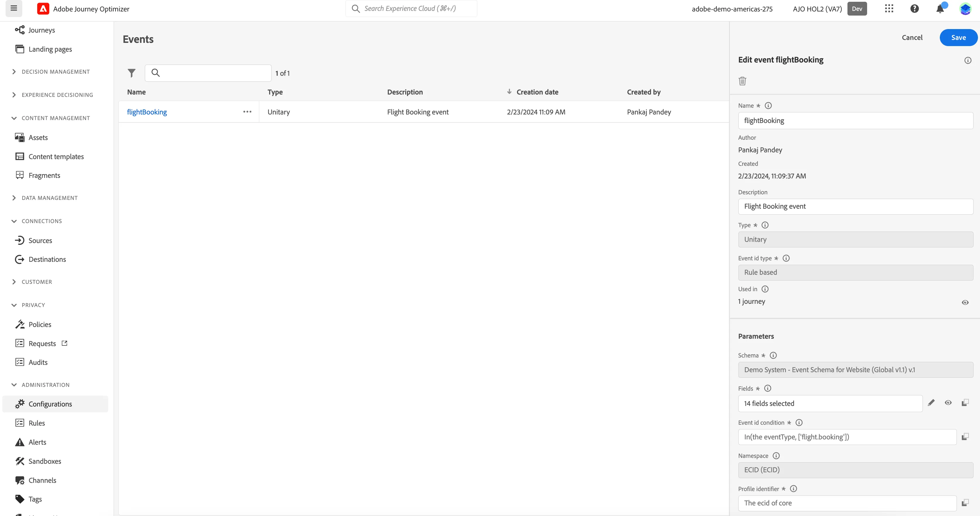The height and width of the screenshot is (516, 980).
Task: Click the Search Experience Cloud box
Action: [411, 9]
